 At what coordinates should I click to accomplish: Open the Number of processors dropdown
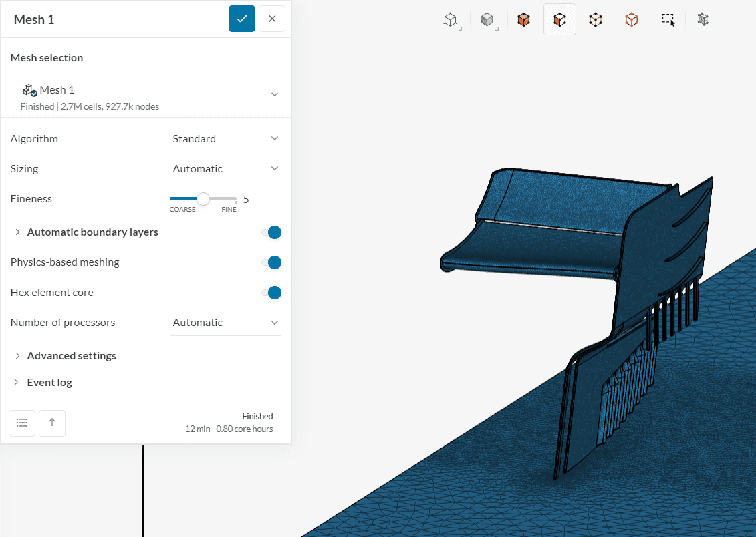(225, 323)
